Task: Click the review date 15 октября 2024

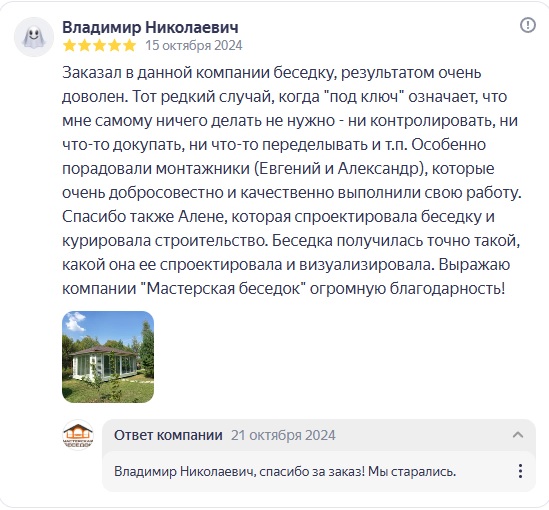Action: [x=194, y=46]
